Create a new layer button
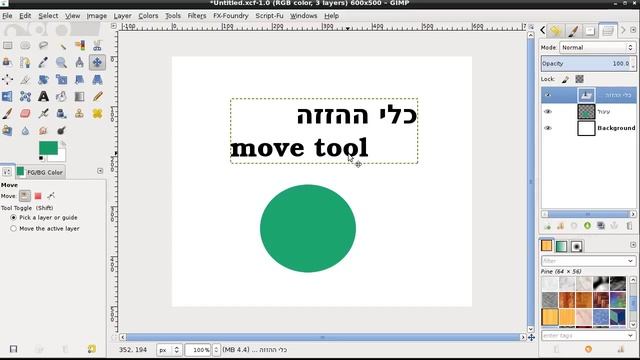 pos(547,226)
